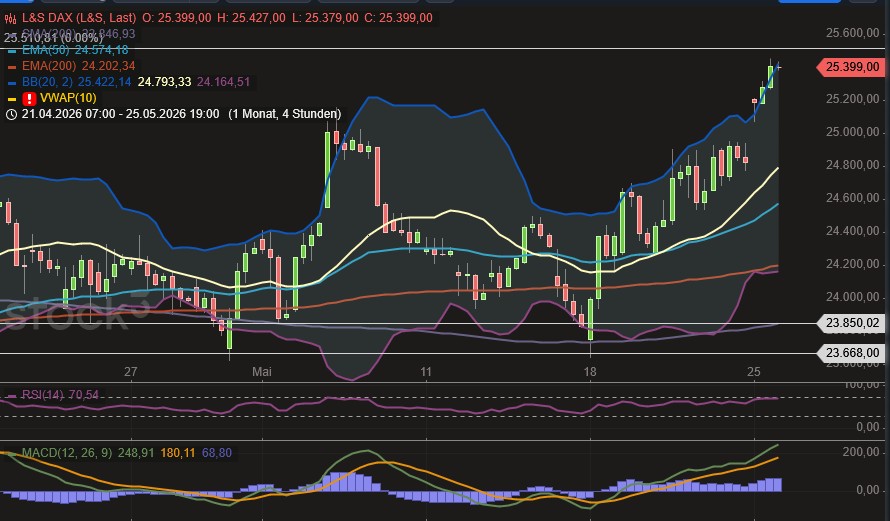This screenshot has width=890, height=521.
Task: Select the EMA(50) indicator label
Action: [x=47, y=50]
